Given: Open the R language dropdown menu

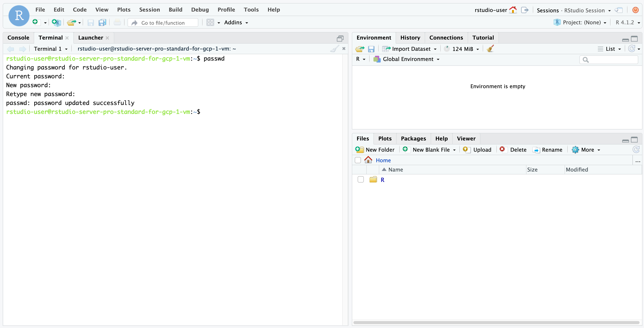Looking at the screenshot, I should 360,59.
